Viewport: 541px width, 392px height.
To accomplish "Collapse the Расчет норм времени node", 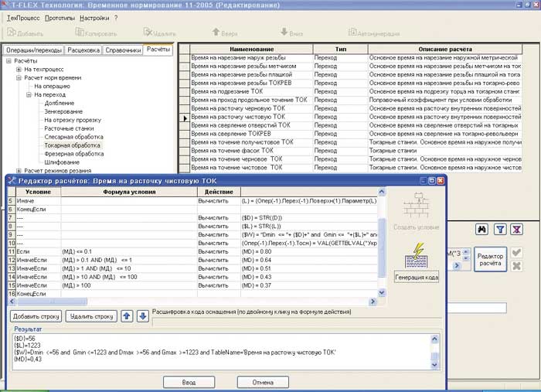I will tap(19, 78).
